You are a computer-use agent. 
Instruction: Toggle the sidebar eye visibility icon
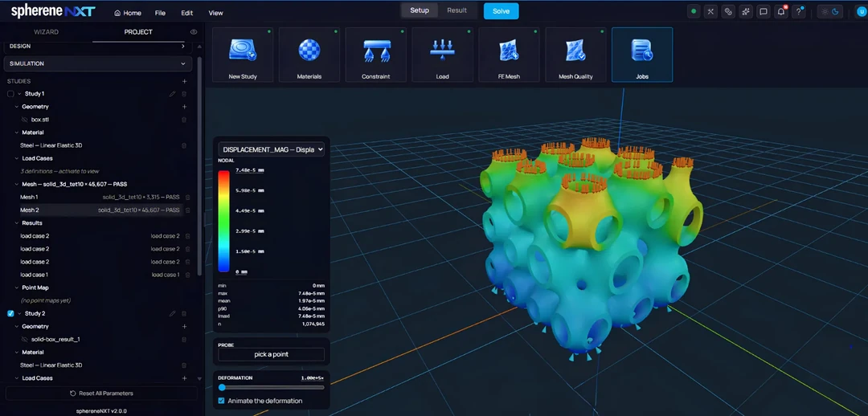(194, 32)
